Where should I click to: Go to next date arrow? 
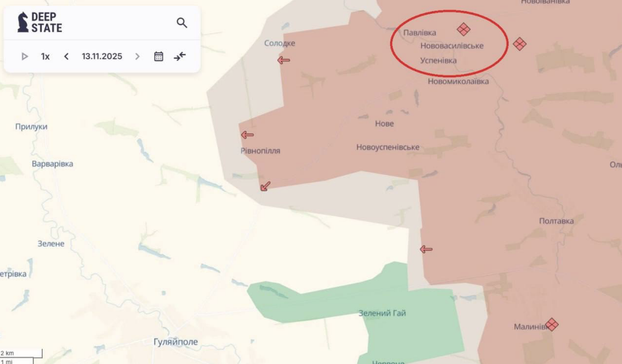pos(137,57)
